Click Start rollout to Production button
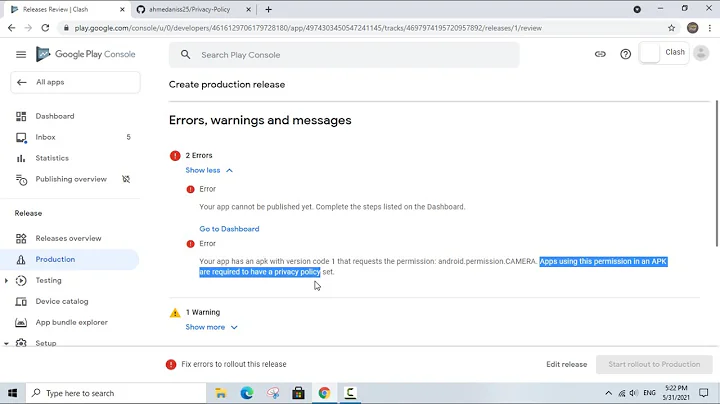 (654, 364)
